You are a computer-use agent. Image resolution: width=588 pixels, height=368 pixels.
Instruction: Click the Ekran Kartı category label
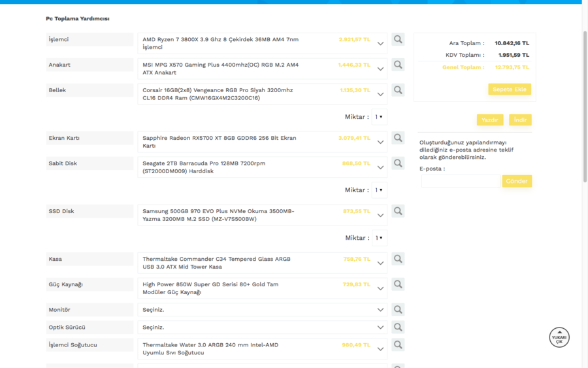(90, 138)
